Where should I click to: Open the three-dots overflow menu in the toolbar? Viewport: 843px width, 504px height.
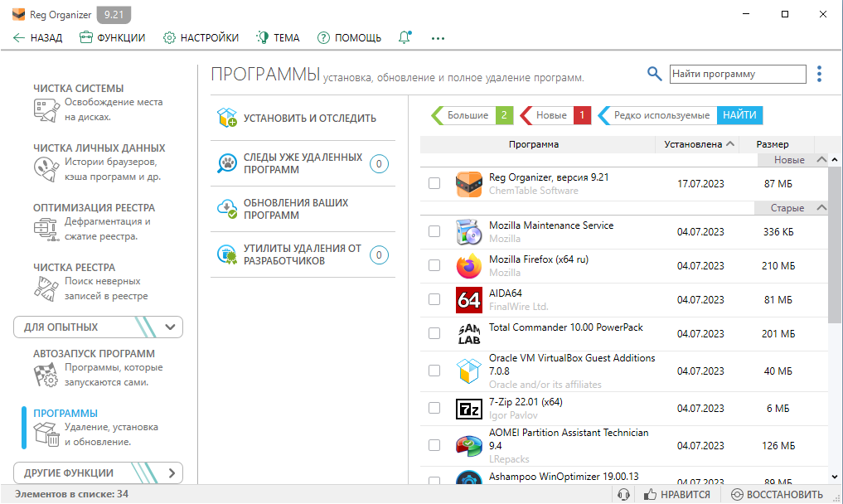click(x=438, y=38)
